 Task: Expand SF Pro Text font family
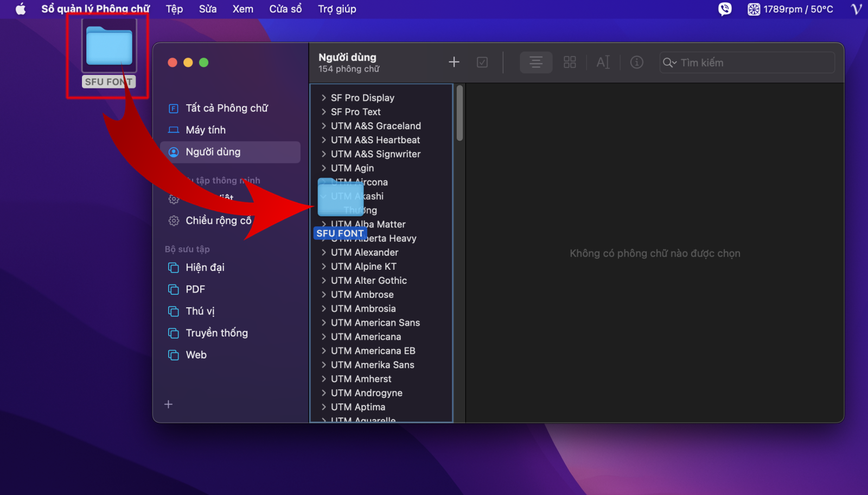click(324, 112)
